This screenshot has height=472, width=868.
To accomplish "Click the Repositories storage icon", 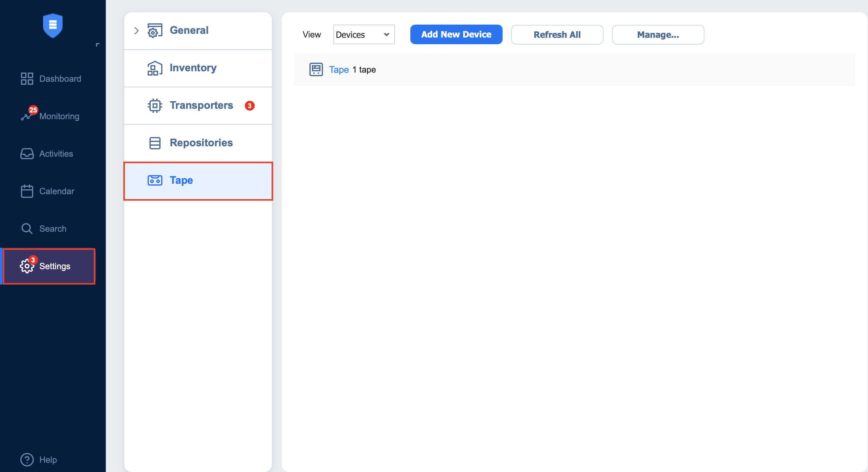I will coord(155,143).
